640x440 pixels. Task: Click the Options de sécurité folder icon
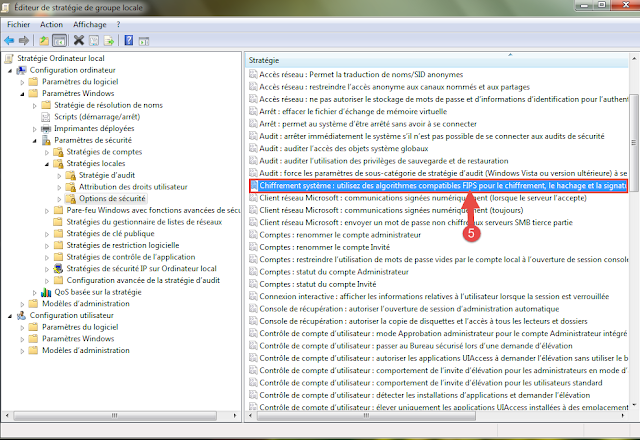tap(71, 199)
